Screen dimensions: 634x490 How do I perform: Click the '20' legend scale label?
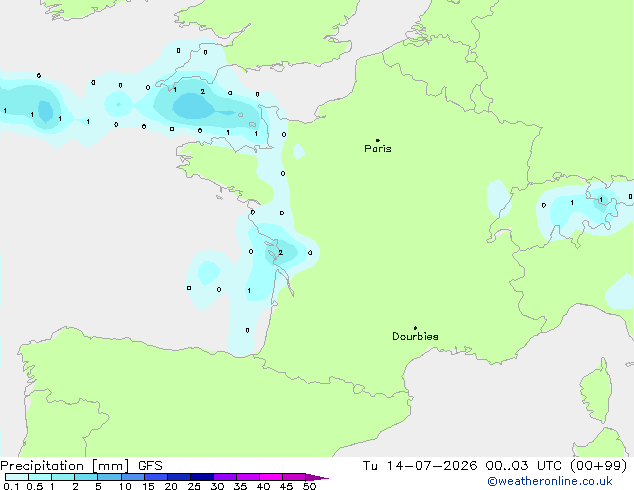click(x=171, y=486)
